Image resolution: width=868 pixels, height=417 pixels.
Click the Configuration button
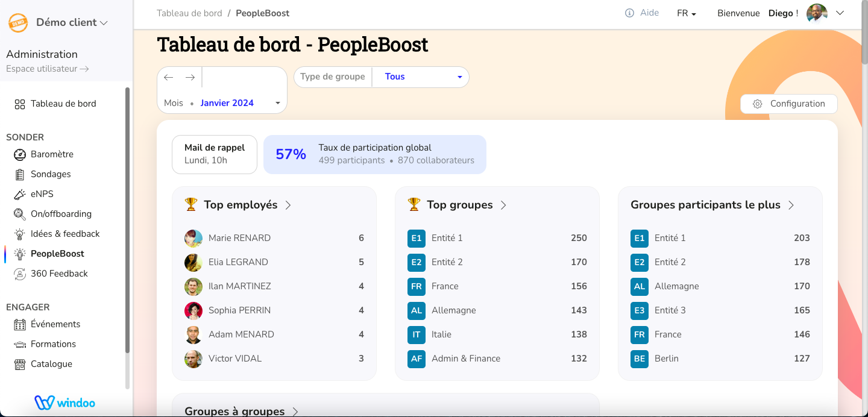pyautogui.click(x=789, y=104)
